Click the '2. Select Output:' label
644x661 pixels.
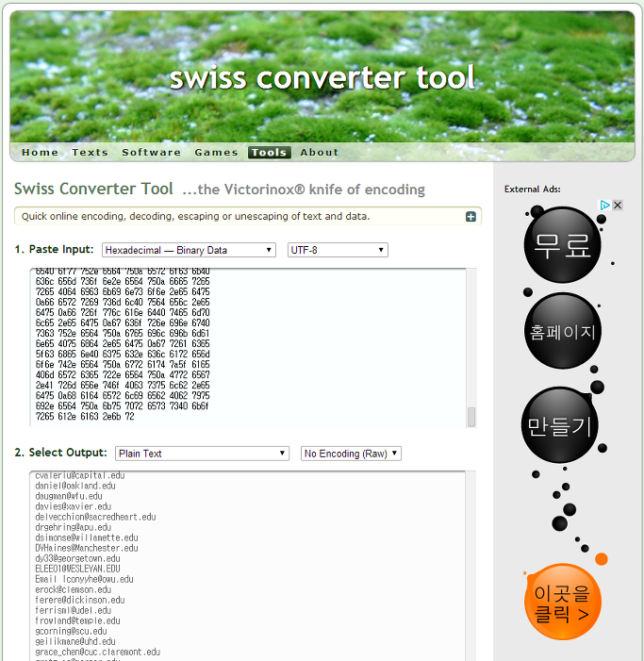point(60,453)
